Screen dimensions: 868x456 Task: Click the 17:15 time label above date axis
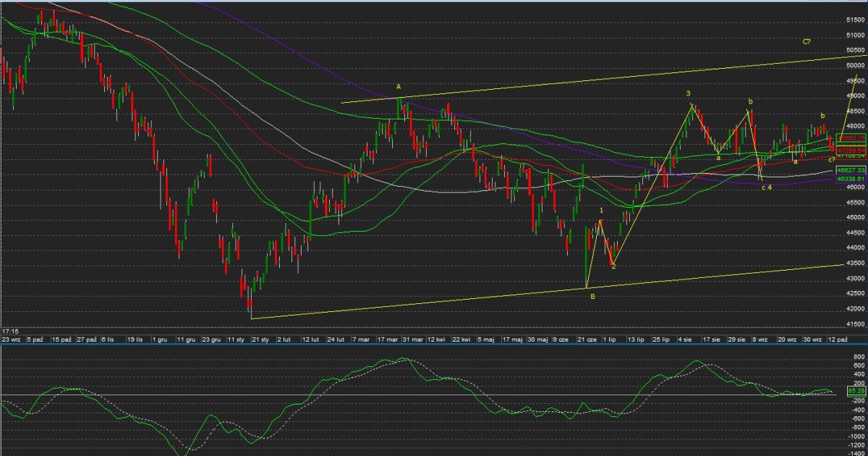[x=10, y=329]
